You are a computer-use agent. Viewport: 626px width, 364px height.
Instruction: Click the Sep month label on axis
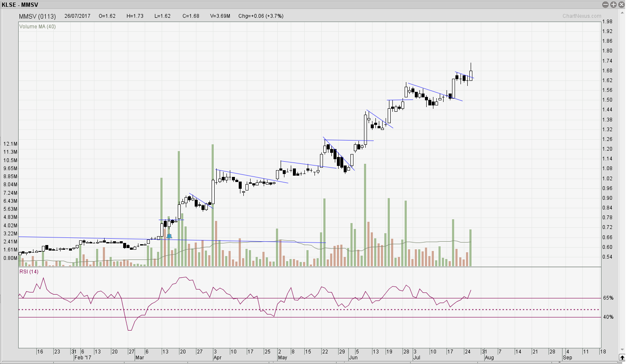point(568,358)
